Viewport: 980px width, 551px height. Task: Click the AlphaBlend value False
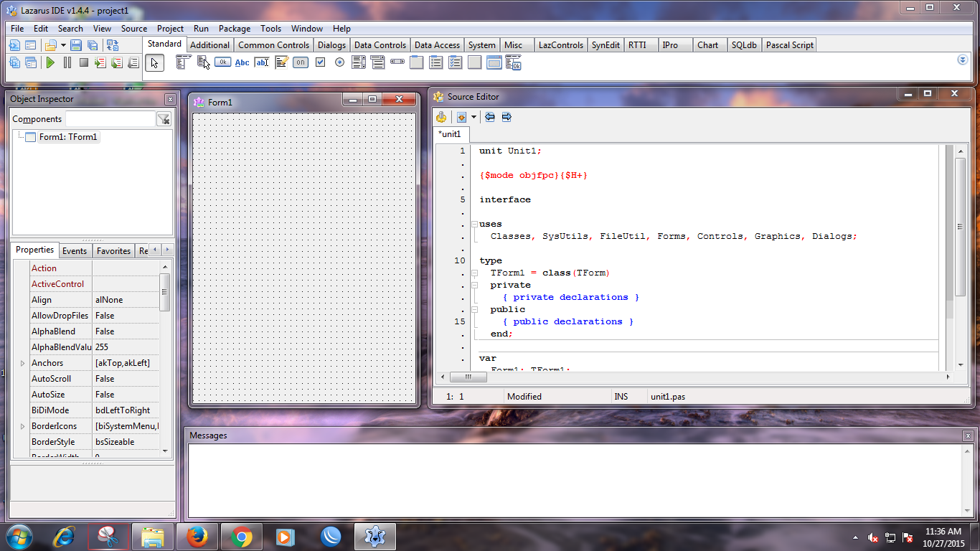(126, 331)
